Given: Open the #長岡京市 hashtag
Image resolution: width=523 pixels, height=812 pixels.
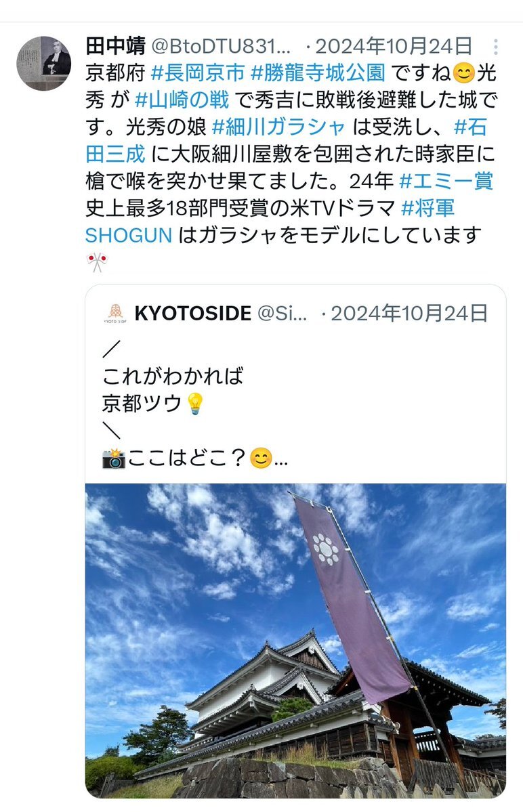Looking at the screenshot, I should [198, 73].
